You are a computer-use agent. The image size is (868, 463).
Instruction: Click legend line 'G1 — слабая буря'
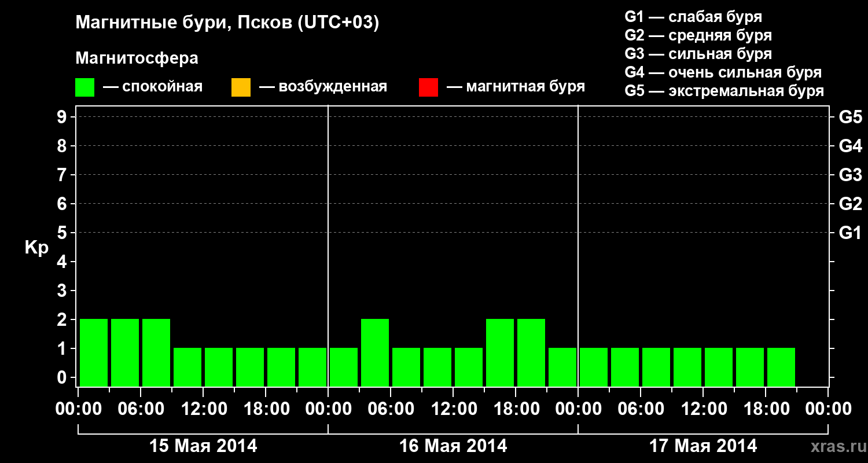tap(693, 17)
